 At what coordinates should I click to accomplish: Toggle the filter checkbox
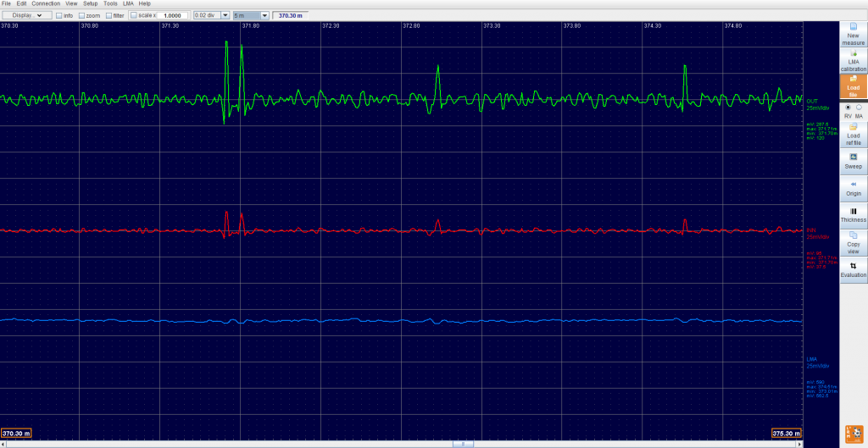point(108,15)
